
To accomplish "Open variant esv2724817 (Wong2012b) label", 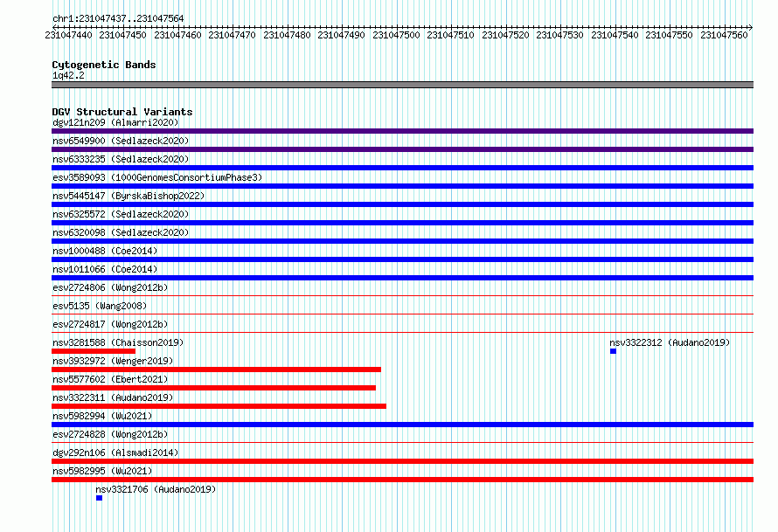I will point(110,324).
